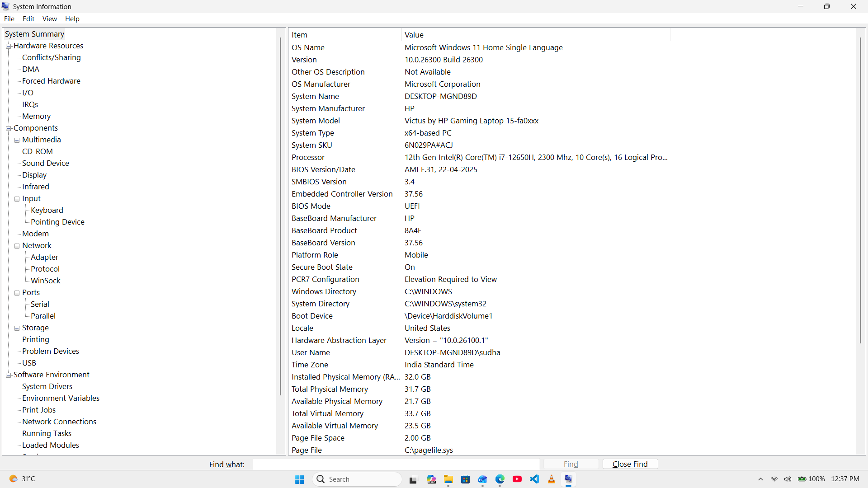Click the taskbar Search box
The image size is (868, 488).
pos(357,479)
